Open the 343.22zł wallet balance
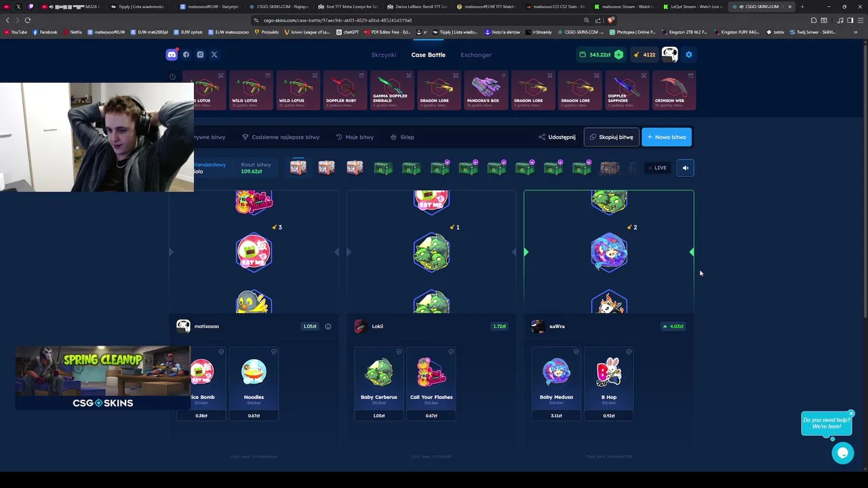 click(x=595, y=55)
